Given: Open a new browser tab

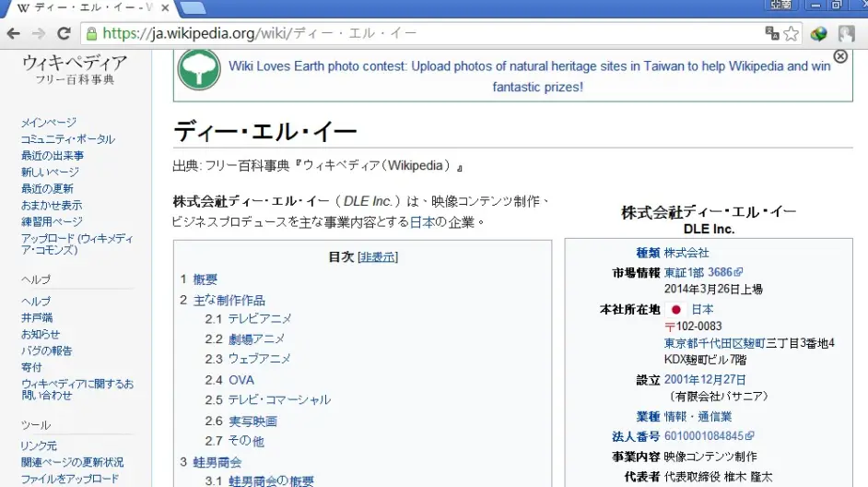Looking at the screenshot, I should [x=194, y=7].
